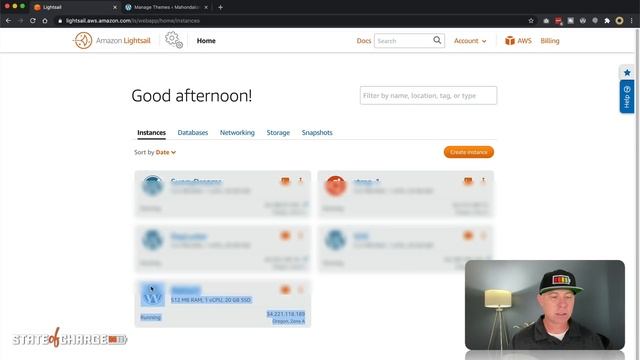
Task: Open a new browser tab with plus
Action: tap(220, 7)
